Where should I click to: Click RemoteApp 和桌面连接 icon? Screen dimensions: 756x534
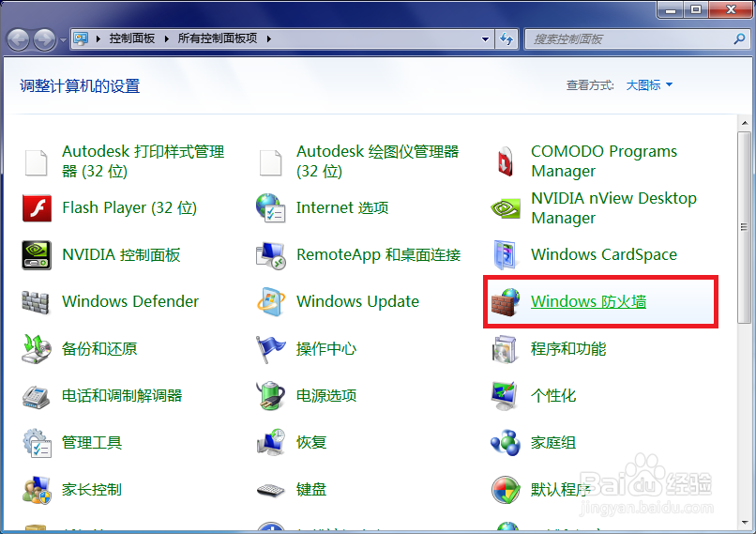click(270, 254)
